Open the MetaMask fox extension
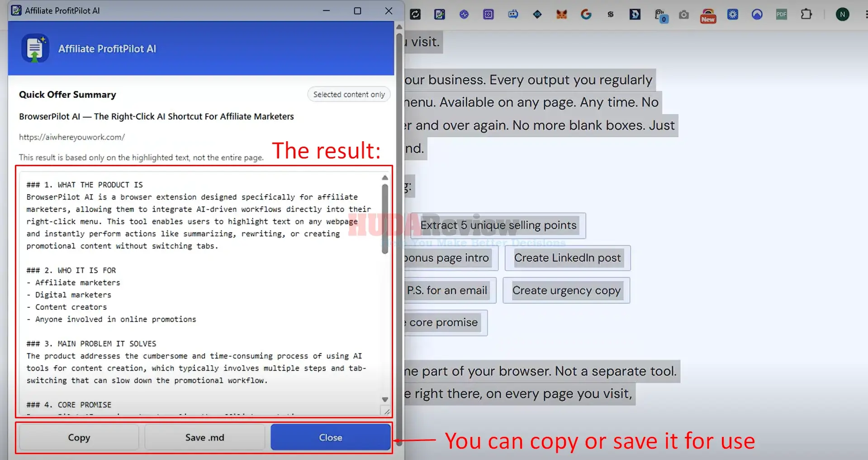868x460 pixels. tap(562, 14)
